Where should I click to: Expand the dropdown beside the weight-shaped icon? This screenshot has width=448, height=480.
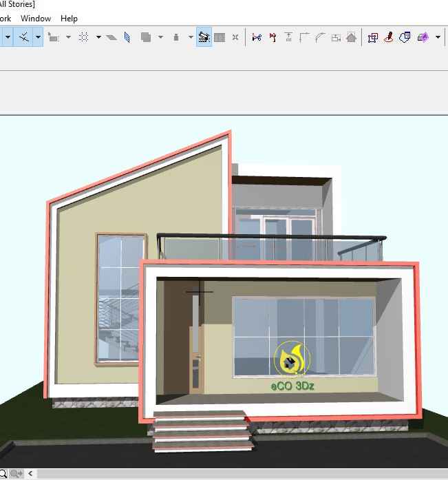click(x=191, y=37)
